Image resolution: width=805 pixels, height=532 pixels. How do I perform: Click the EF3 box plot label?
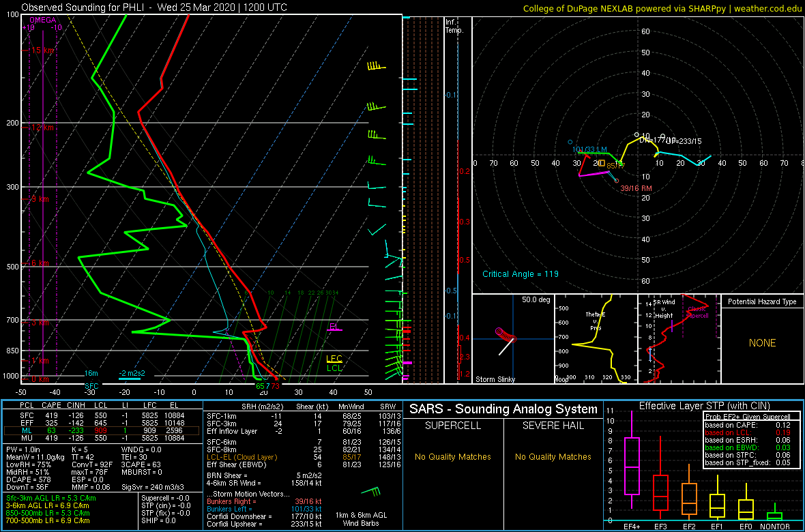pos(660,527)
